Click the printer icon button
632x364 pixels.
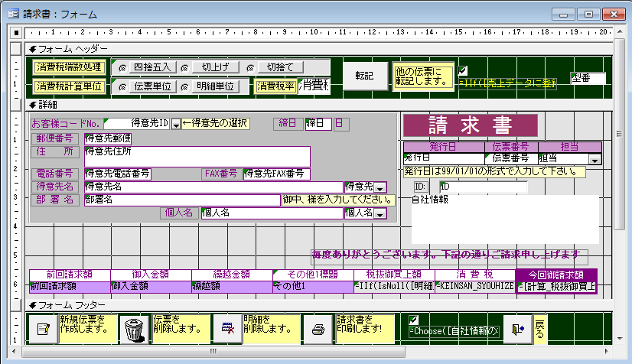(x=318, y=330)
